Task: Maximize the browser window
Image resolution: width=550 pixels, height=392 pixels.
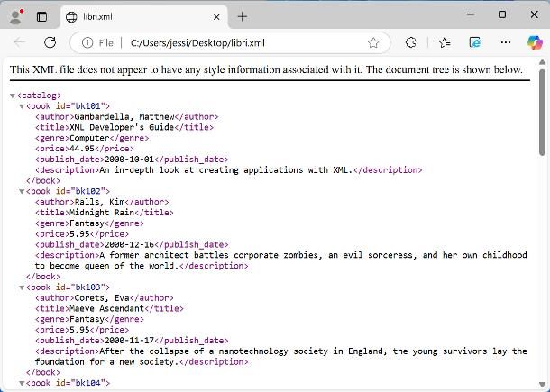Action: point(502,14)
